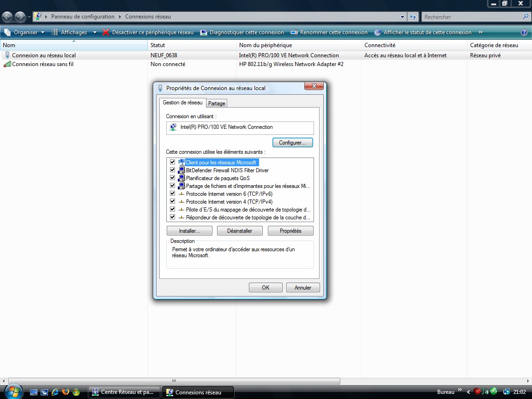
Task: Click the red BitDefender tray icon
Action: coord(477,392)
